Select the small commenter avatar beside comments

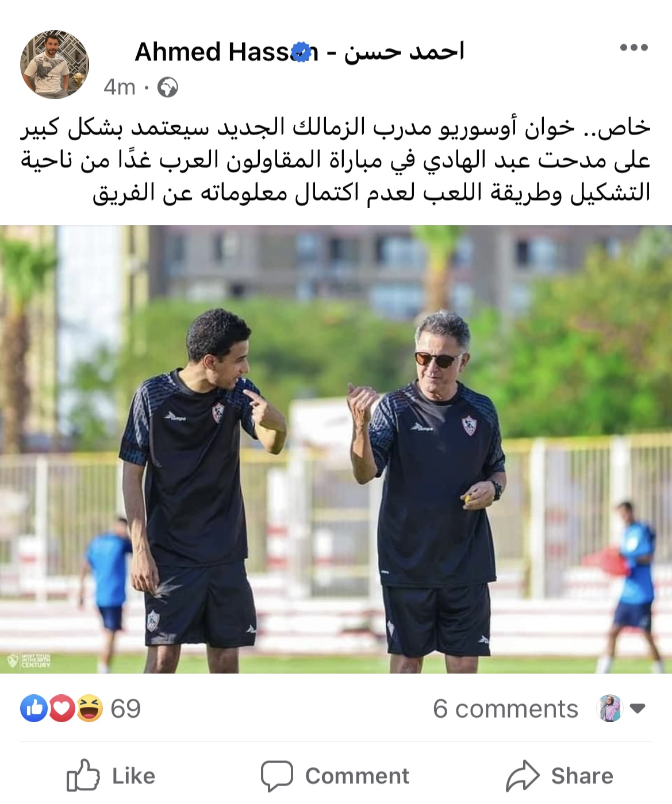click(609, 708)
